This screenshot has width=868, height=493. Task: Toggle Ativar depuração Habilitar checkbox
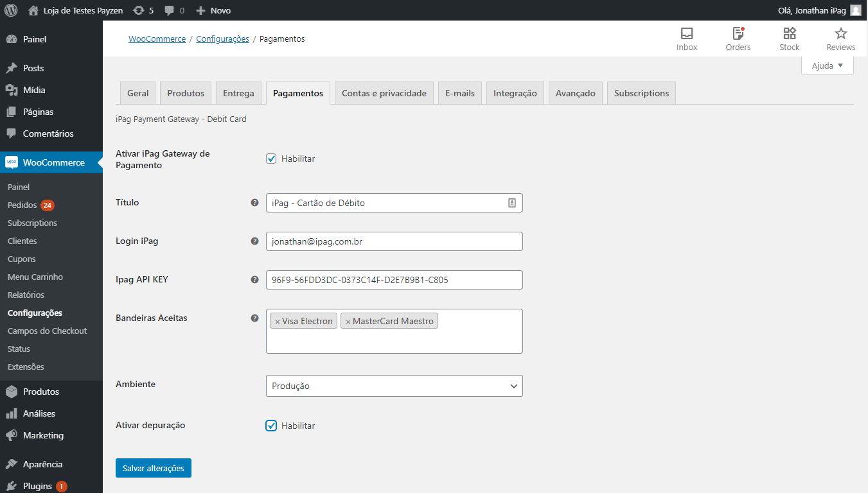[271, 426]
